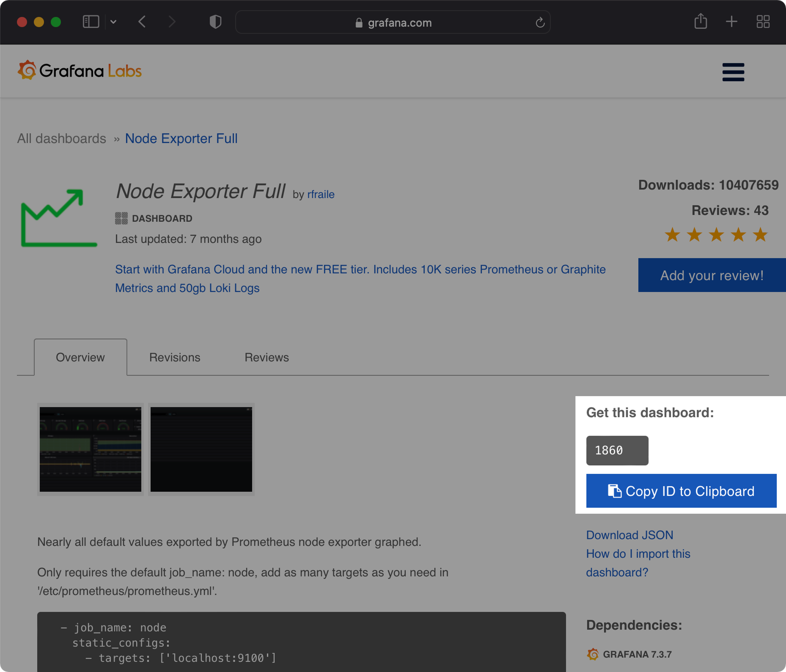Click the fifth rating star
The width and height of the screenshot is (786, 672).
(x=760, y=235)
